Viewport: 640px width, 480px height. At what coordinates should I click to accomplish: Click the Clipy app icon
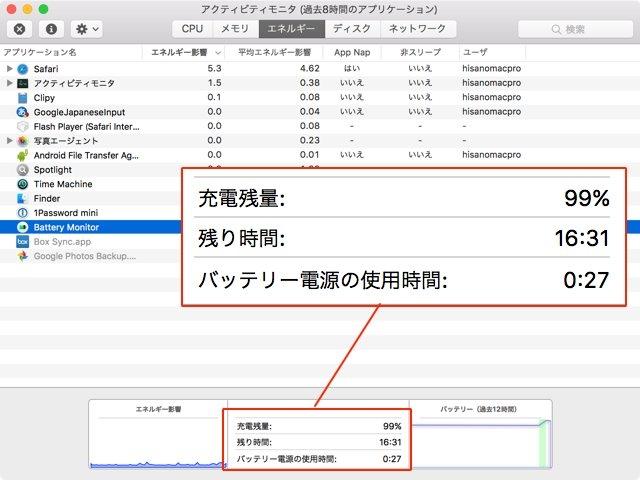coord(23,97)
